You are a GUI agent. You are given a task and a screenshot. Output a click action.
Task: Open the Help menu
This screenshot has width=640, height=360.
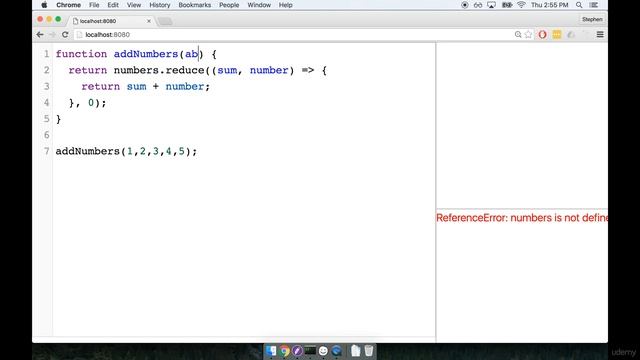(285, 5)
